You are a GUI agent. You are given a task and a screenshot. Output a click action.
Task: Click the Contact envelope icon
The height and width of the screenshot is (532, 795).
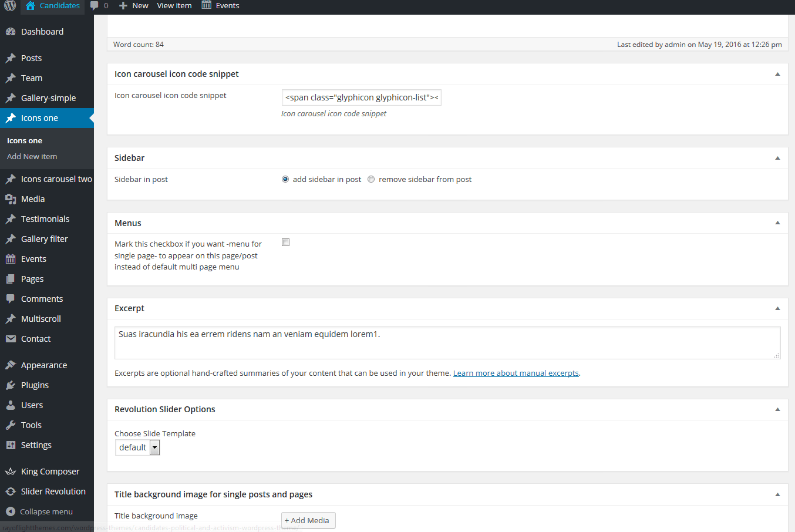pos(11,339)
